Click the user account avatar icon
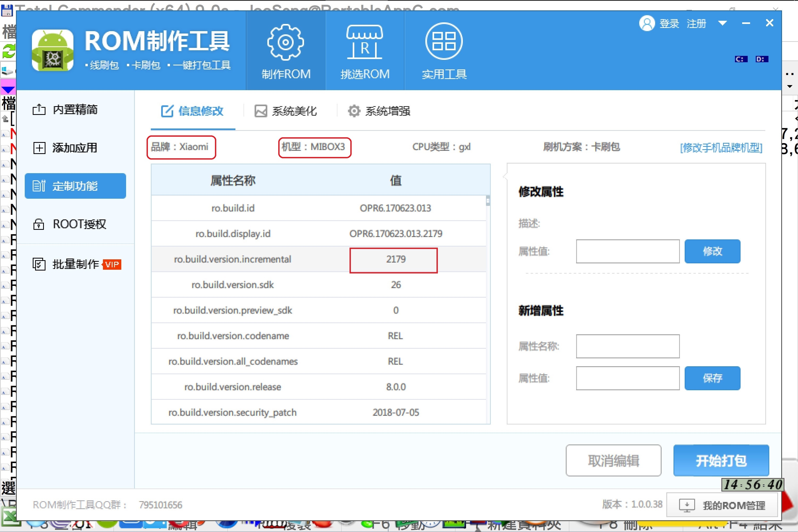 [x=647, y=23]
